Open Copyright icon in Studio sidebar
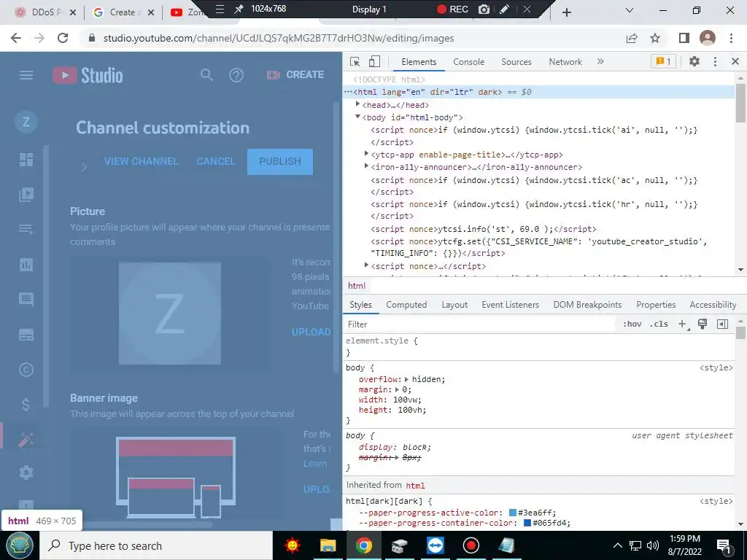 [x=26, y=370]
